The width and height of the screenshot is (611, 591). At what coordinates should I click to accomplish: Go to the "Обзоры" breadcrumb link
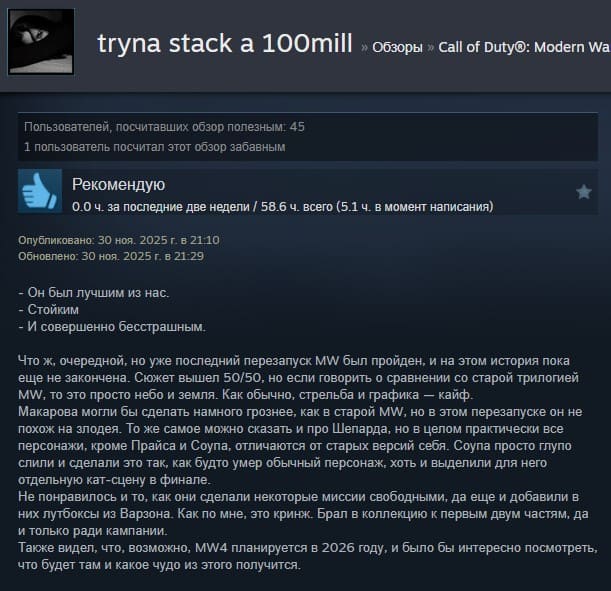397,47
